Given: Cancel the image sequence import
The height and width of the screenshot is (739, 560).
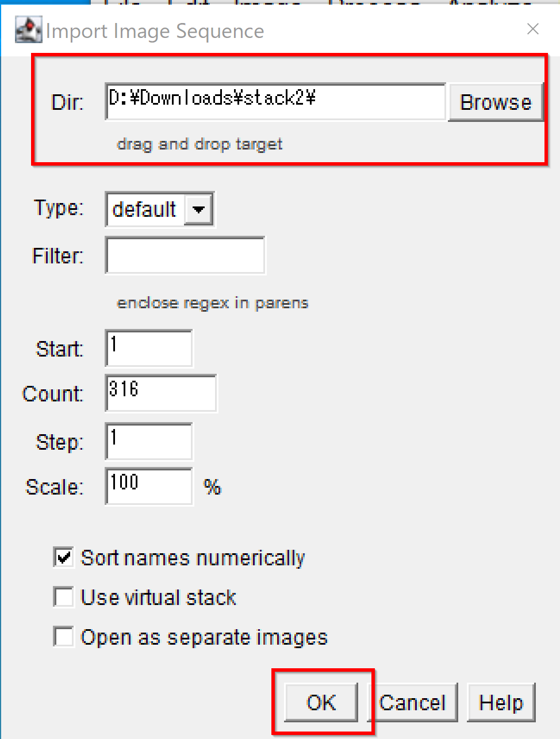Looking at the screenshot, I should tap(413, 702).
